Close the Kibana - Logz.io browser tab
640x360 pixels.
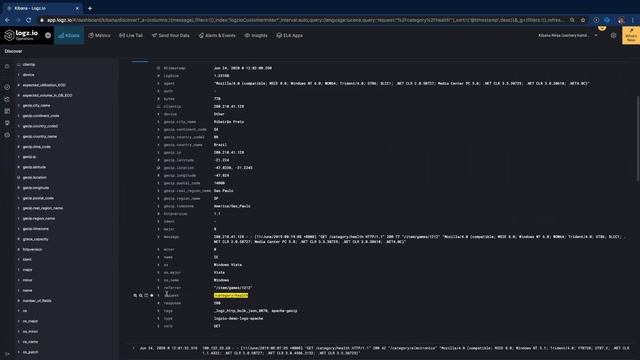point(77,8)
